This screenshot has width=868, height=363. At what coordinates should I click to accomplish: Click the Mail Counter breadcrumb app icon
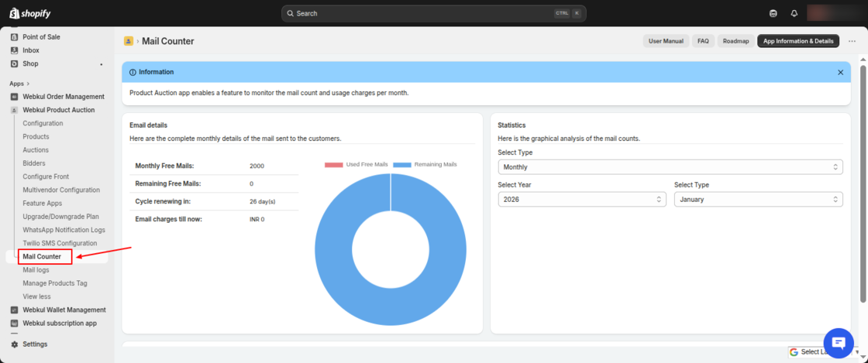click(129, 41)
